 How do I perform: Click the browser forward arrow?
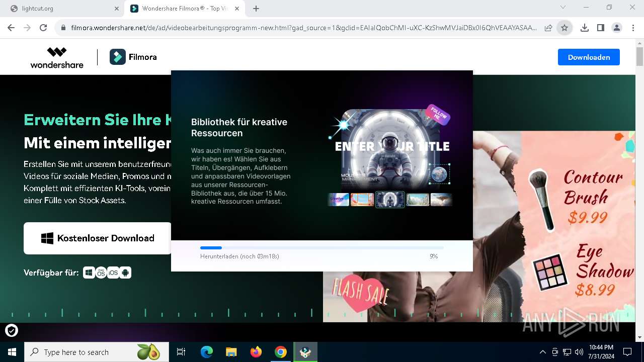coord(27,28)
